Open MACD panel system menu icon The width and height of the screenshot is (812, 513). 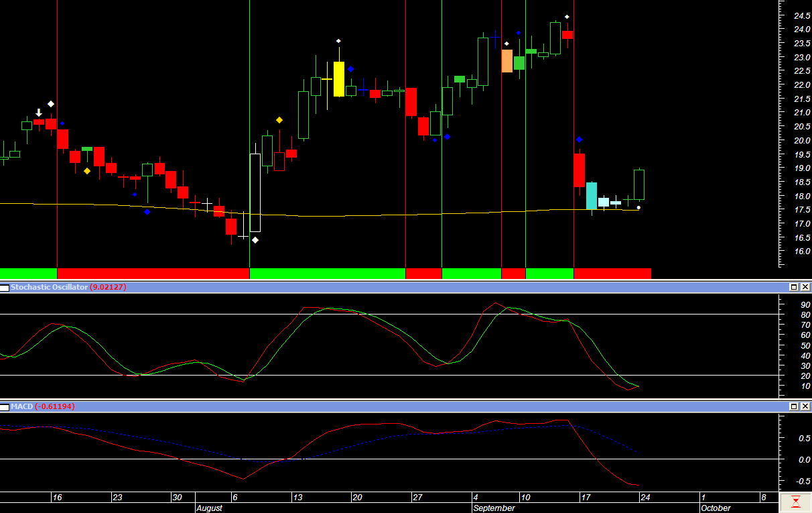coord(5,406)
